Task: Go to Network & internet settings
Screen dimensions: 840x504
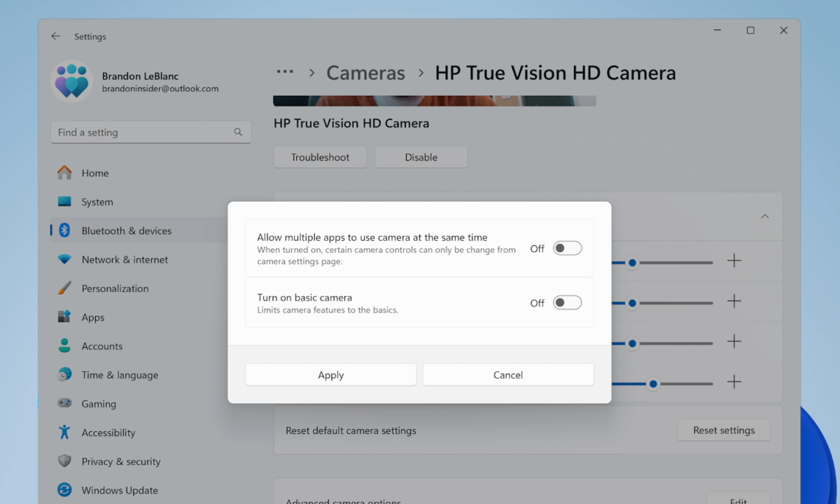Action: (125, 259)
